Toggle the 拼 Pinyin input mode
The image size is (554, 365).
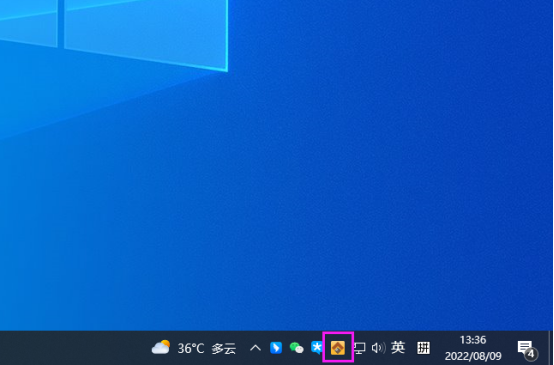coord(423,348)
